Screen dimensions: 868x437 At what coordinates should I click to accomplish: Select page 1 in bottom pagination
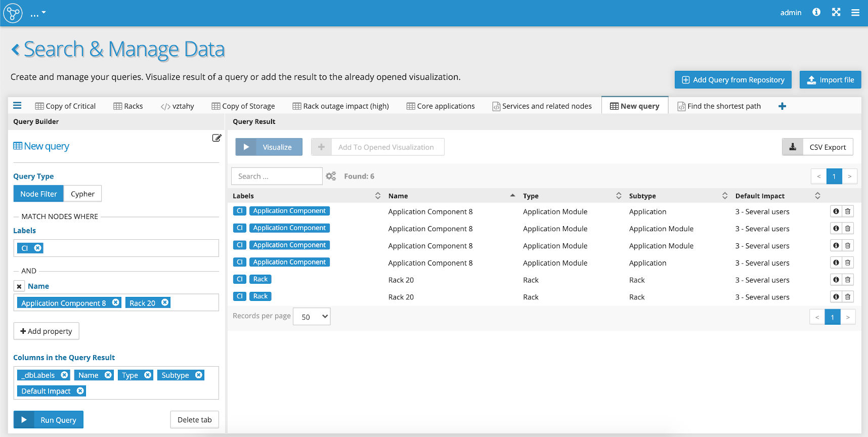832,317
